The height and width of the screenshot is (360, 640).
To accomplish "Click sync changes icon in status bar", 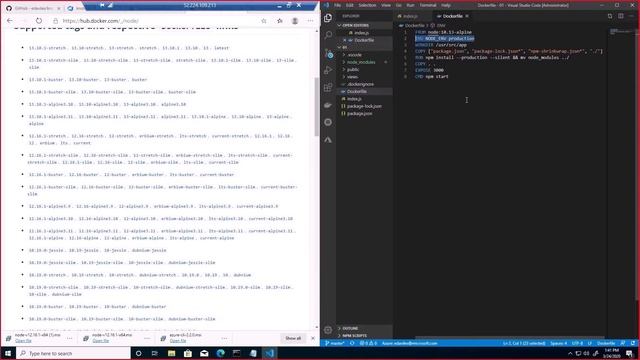I will (x=352, y=343).
